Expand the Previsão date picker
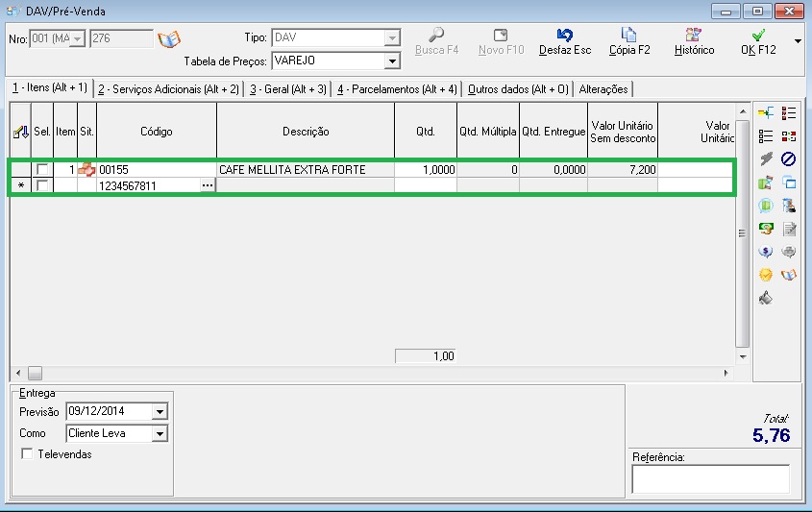The width and height of the screenshot is (812, 512). pos(160,411)
